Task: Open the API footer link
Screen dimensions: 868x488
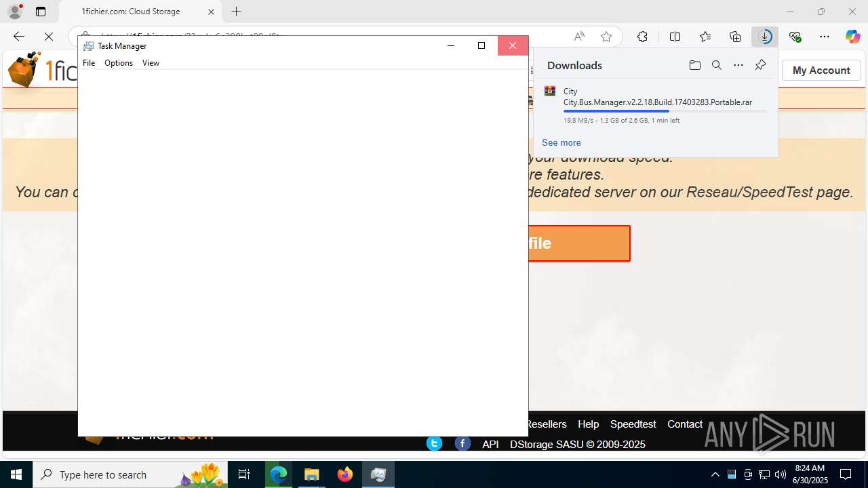Action: [490, 444]
